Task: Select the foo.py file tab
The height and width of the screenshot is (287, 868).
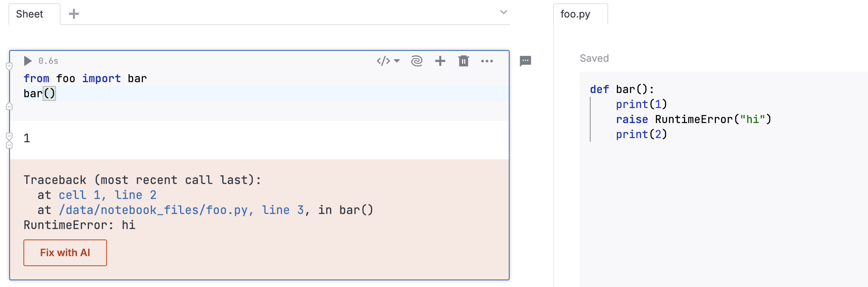Action: coord(575,14)
